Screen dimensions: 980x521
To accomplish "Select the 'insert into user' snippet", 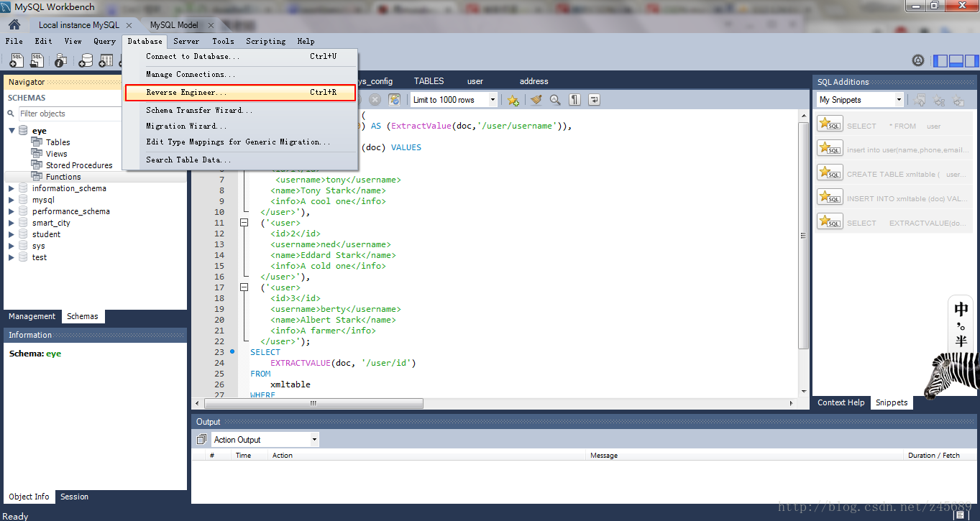I will pyautogui.click(x=894, y=149).
